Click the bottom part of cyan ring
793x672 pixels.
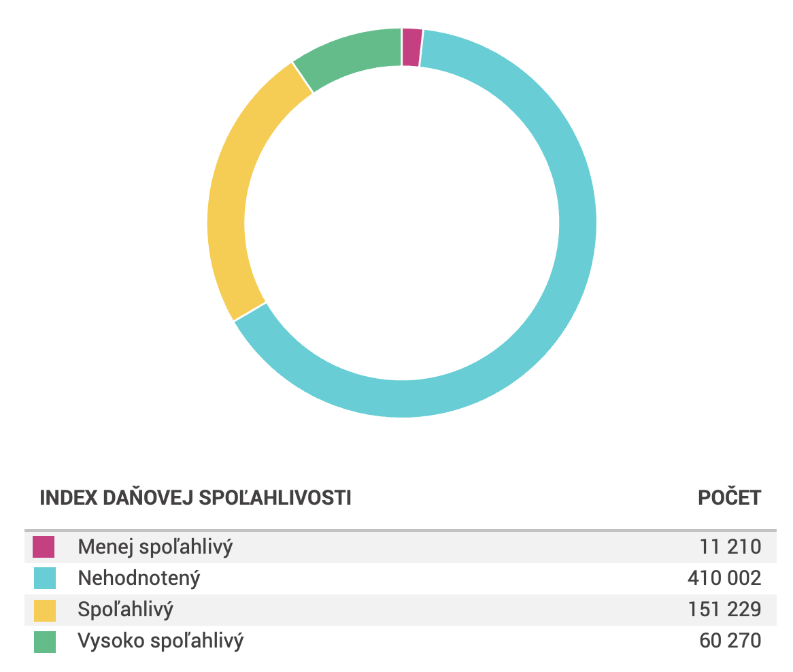click(402, 399)
